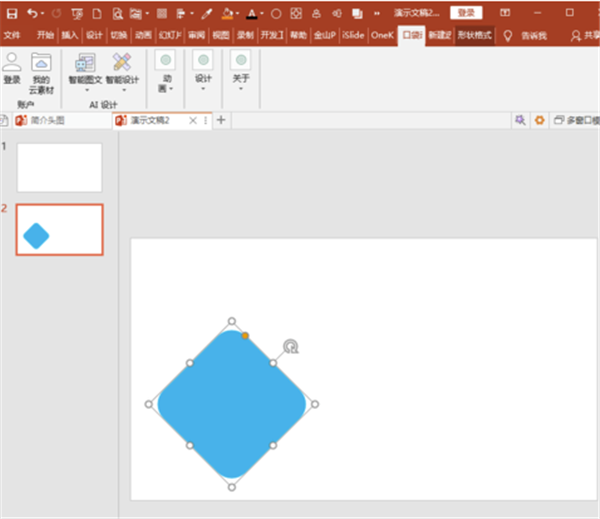Click the yellow corner-radius adjustment handle

[245, 335]
